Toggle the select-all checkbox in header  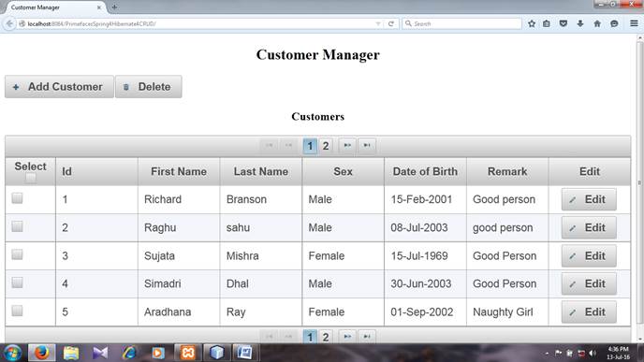pos(30,178)
